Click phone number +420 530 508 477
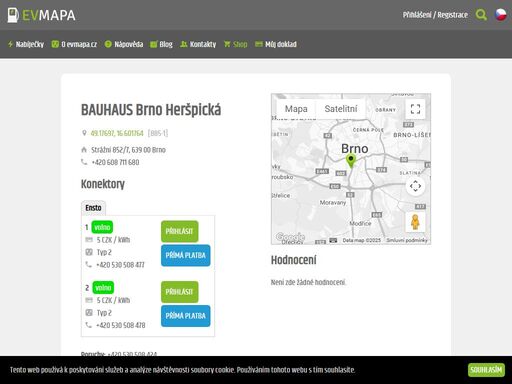 pos(120,265)
